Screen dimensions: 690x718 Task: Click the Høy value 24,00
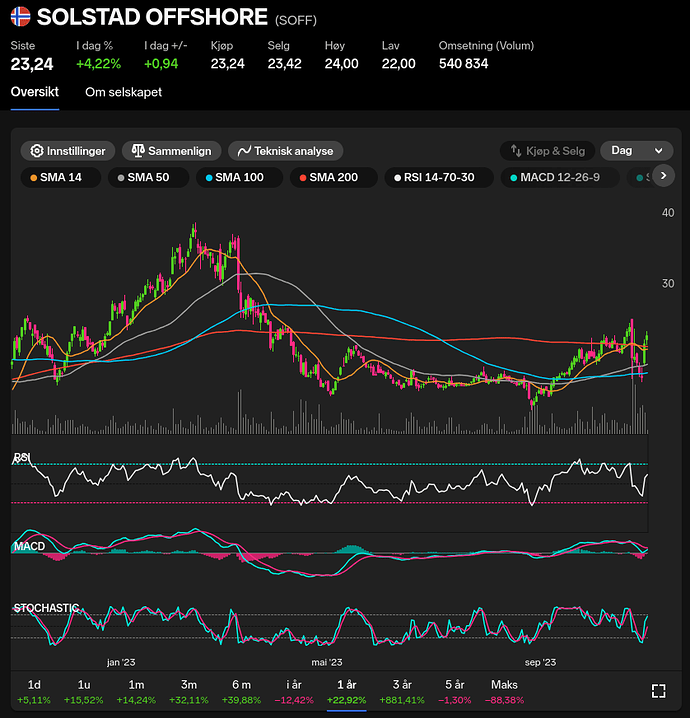point(342,64)
